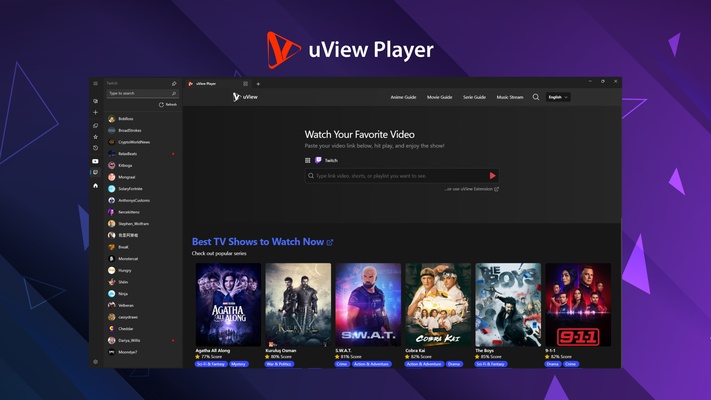Open the English language dropdown
The height and width of the screenshot is (400, 711).
pos(558,97)
